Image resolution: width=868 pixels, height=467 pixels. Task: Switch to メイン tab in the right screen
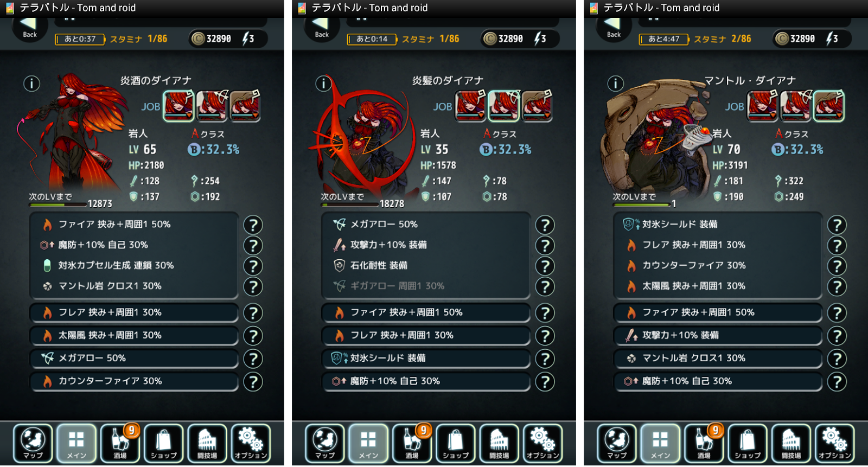(660, 443)
